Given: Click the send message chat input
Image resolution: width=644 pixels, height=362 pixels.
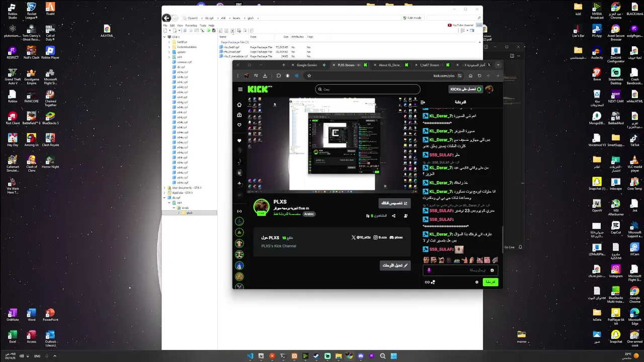Looking at the screenshot, I should coord(460,270).
